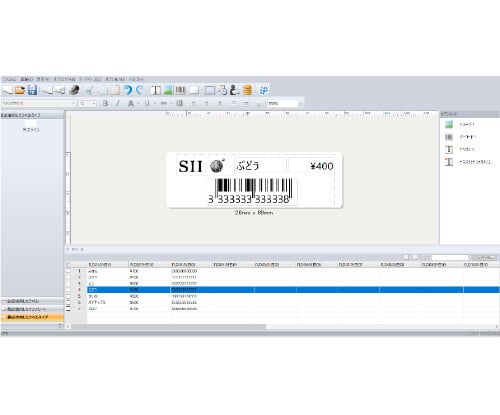Tick the checkbox for data row 5
The height and width of the screenshot is (415, 500).
click(x=68, y=296)
